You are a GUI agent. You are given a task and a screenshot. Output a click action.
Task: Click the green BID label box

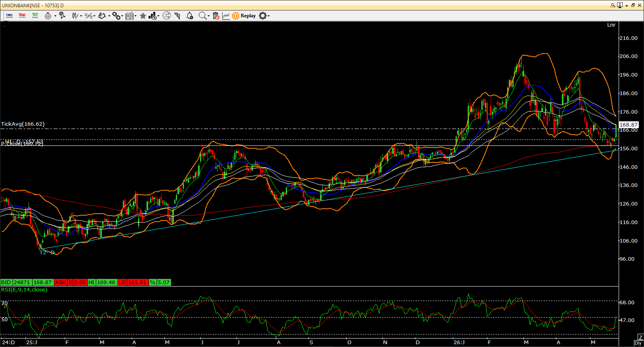click(6, 283)
